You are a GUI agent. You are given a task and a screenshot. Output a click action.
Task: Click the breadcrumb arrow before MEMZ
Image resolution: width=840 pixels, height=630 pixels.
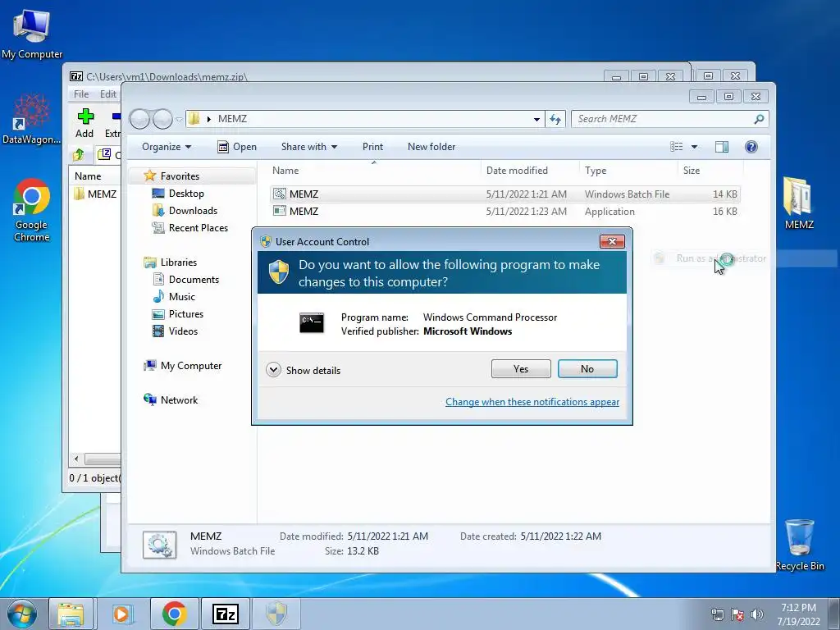point(209,119)
